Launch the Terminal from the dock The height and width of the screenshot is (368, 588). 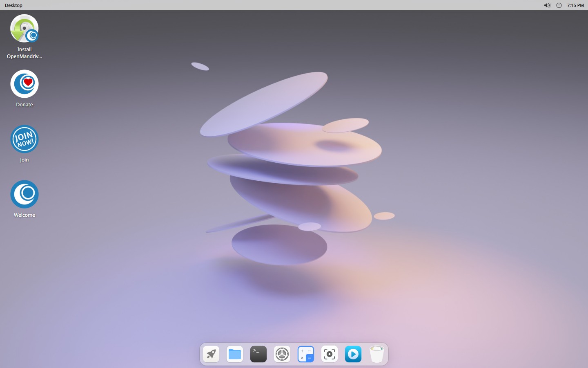click(258, 354)
